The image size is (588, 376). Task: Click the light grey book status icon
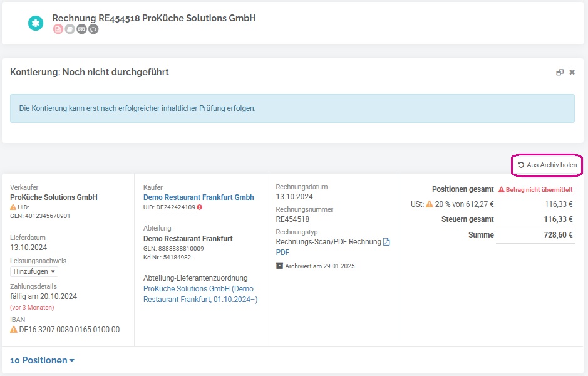click(70, 29)
